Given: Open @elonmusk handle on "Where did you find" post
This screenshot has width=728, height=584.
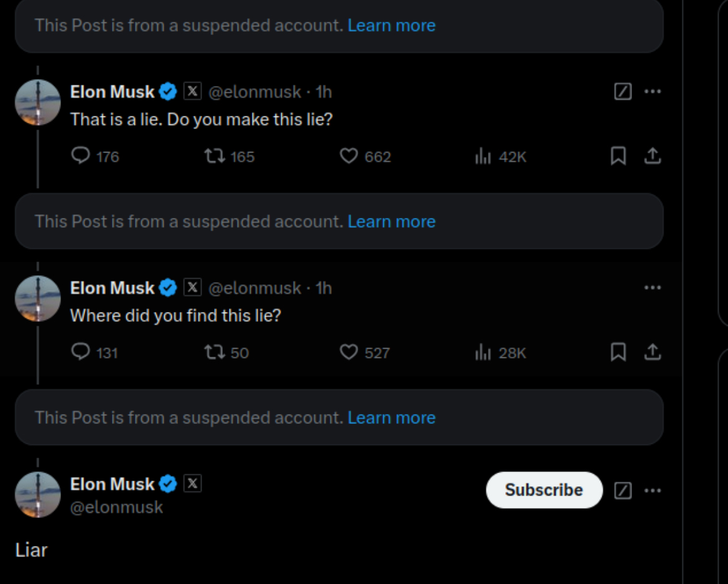Looking at the screenshot, I should click(x=254, y=288).
